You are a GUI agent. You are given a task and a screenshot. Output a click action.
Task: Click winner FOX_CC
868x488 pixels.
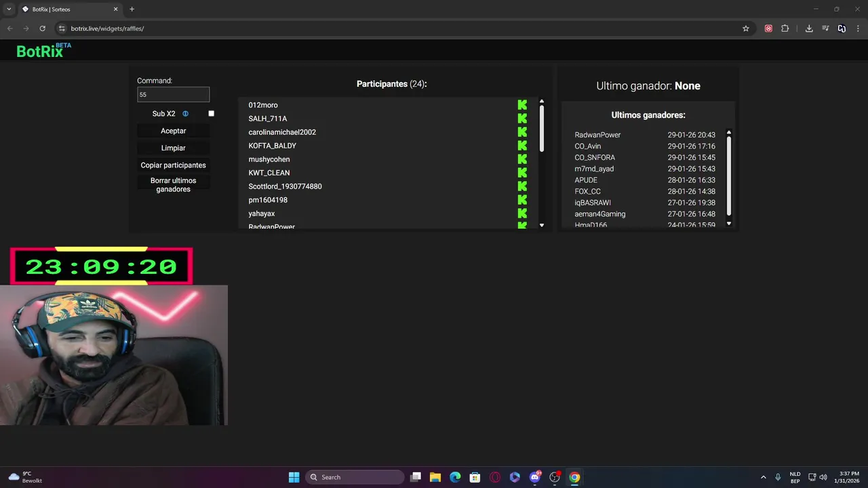(x=588, y=191)
